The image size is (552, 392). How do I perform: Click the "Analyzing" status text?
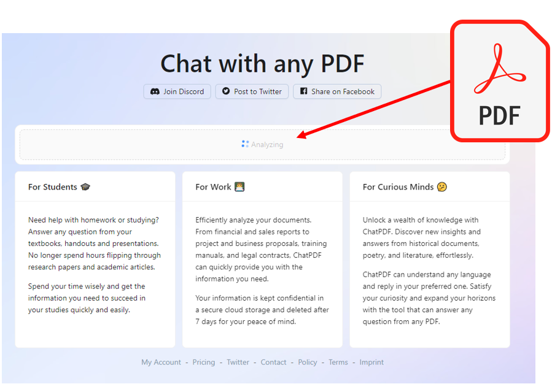tap(267, 145)
